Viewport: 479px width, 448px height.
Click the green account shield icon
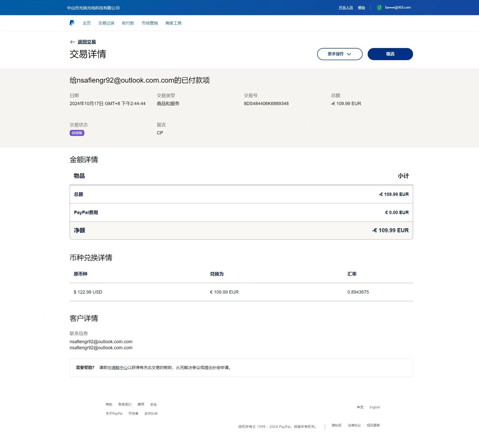pyautogui.click(x=379, y=8)
